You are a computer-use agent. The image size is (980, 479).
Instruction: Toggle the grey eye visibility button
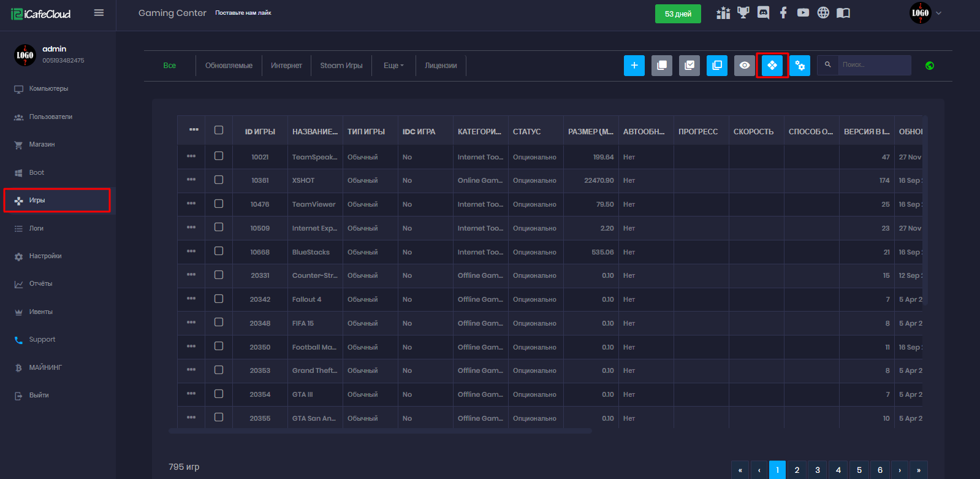point(745,66)
